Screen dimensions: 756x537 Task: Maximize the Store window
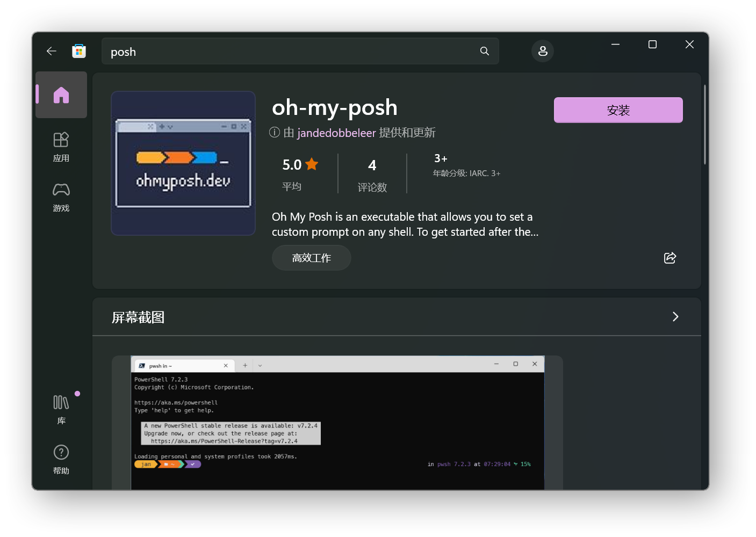652,44
